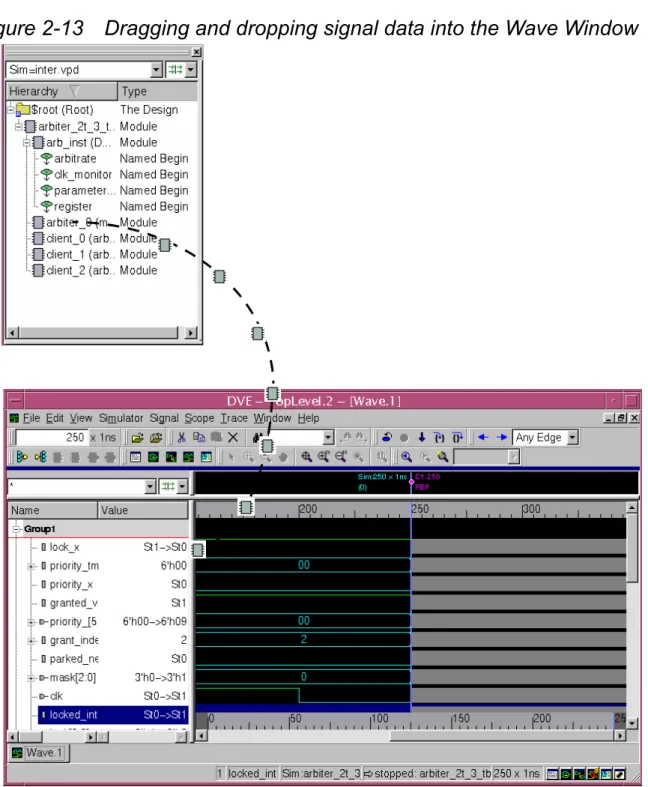Image resolution: width=648 pixels, height=787 pixels.
Task: Open the Sim=inter.vpd dropdown
Action: coord(156,69)
